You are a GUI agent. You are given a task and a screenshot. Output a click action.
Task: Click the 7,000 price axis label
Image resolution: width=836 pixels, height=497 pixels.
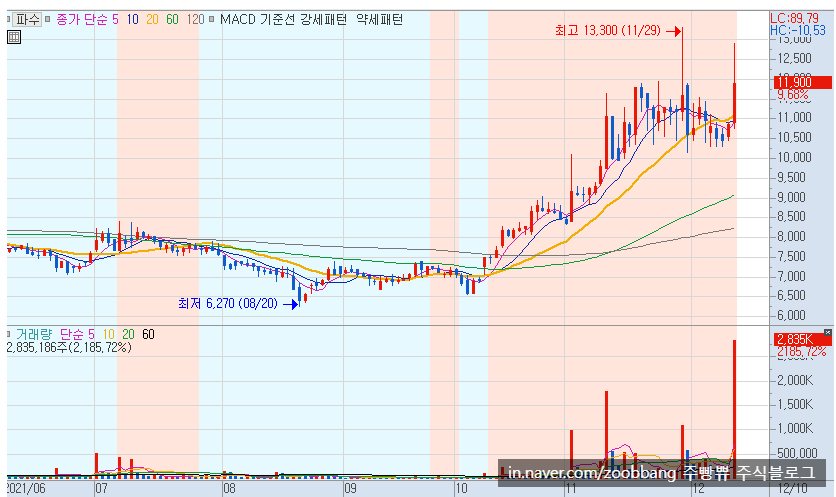[x=794, y=276]
